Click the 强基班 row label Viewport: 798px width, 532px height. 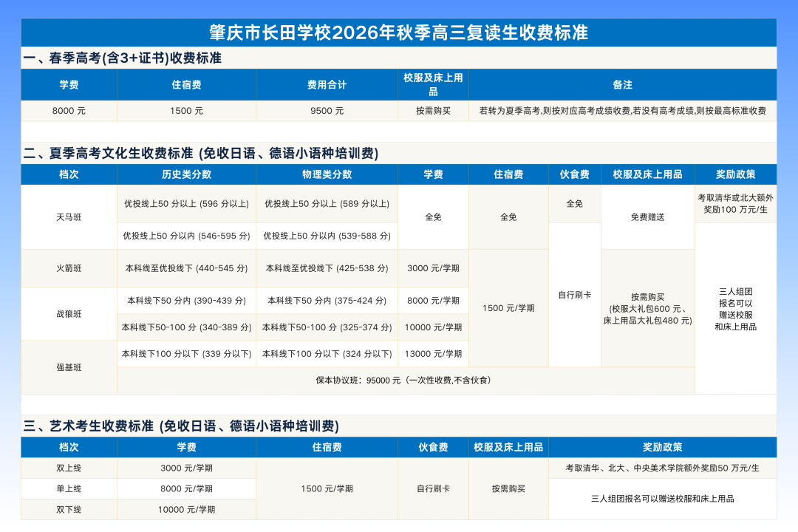[x=69, y=367]
